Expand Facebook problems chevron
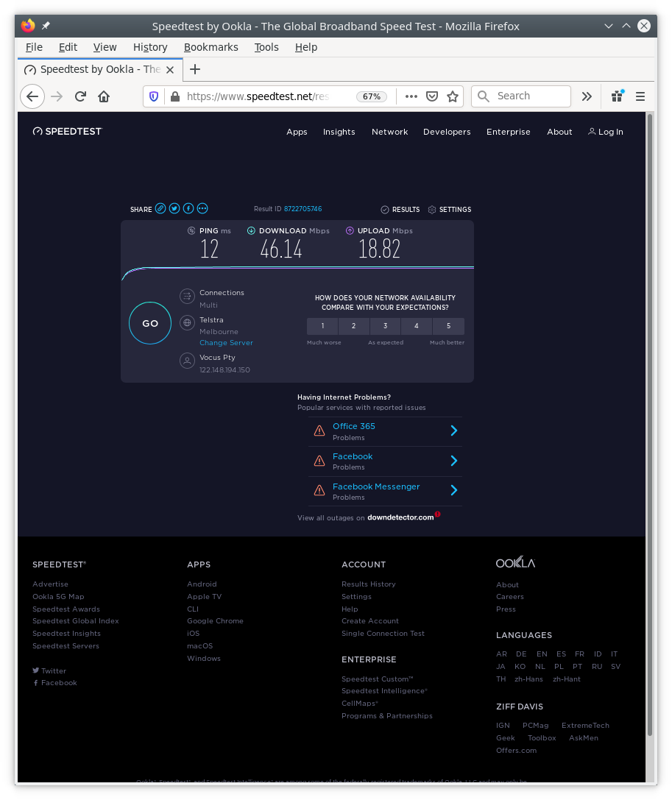 tap(453, 461)
